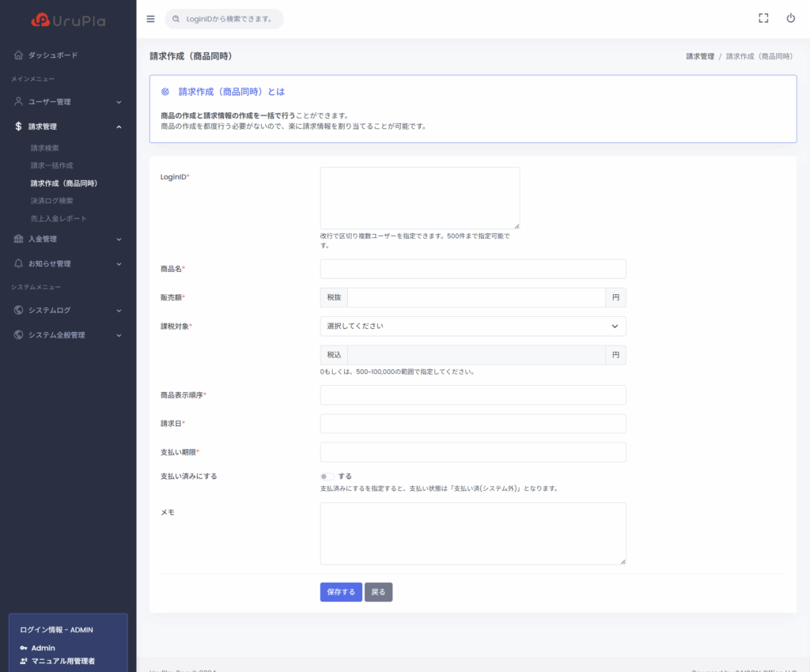Image resolution: width=810 pixels, height=672 pixels.
Task: Click the power logout icon
Action: [x=790, y=19]
